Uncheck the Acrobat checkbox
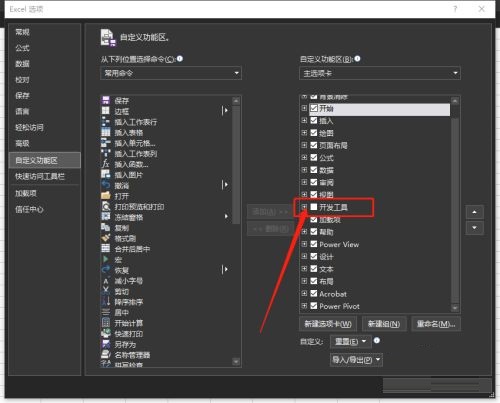Viewport: 500px width, 403px height. tap(314, 293)
